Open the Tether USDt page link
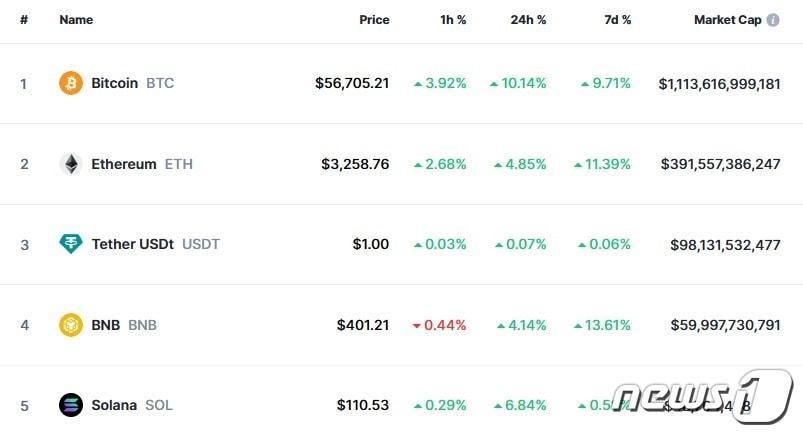The height and width of the screenshot is (436, 803). click(133, 244)
